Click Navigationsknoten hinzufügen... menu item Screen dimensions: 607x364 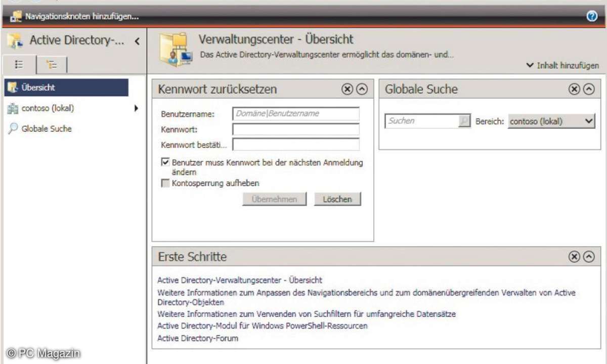(82, 17)
